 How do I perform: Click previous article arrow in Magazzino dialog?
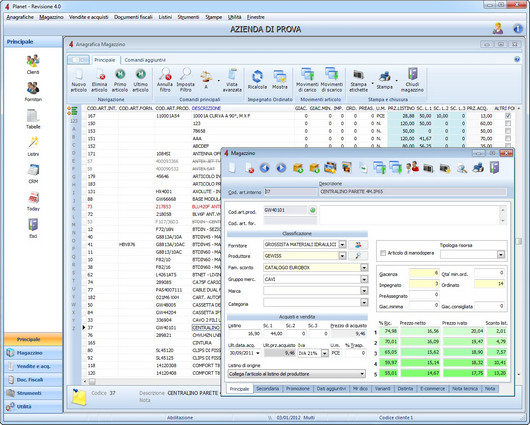(x=265, y=168)
